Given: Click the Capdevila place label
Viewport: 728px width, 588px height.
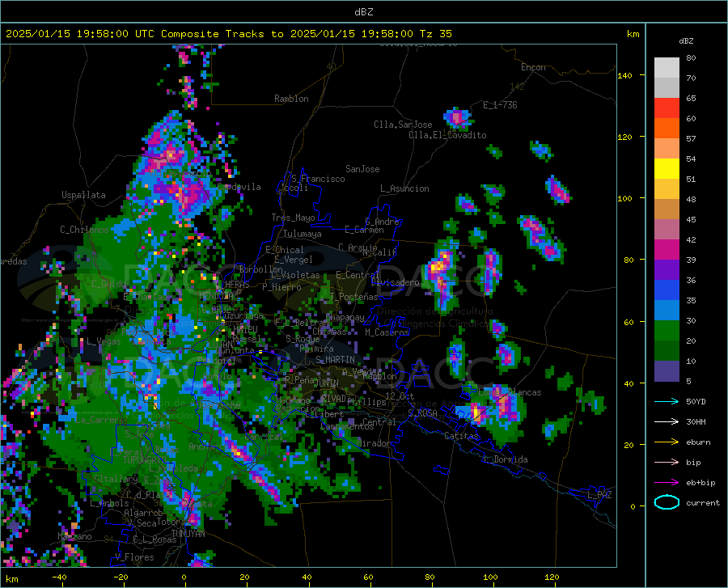Looking at the screenshot, I should [x=239, y=187].
